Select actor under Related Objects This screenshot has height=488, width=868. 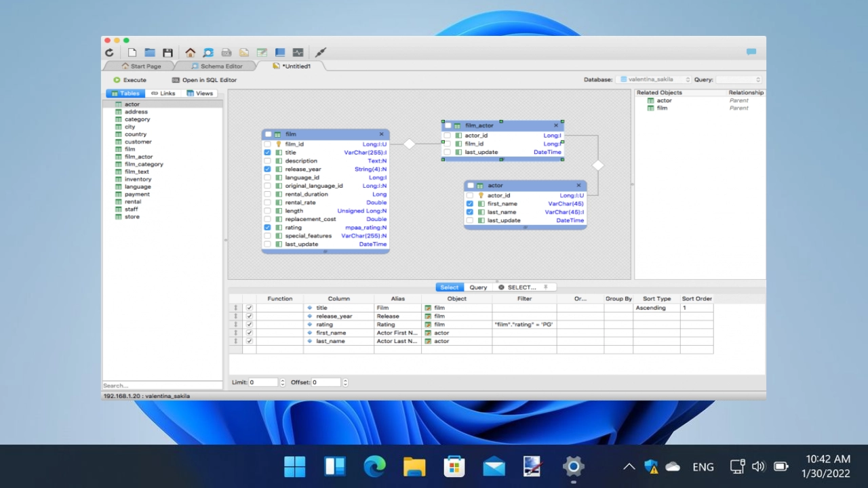[664, 100]
